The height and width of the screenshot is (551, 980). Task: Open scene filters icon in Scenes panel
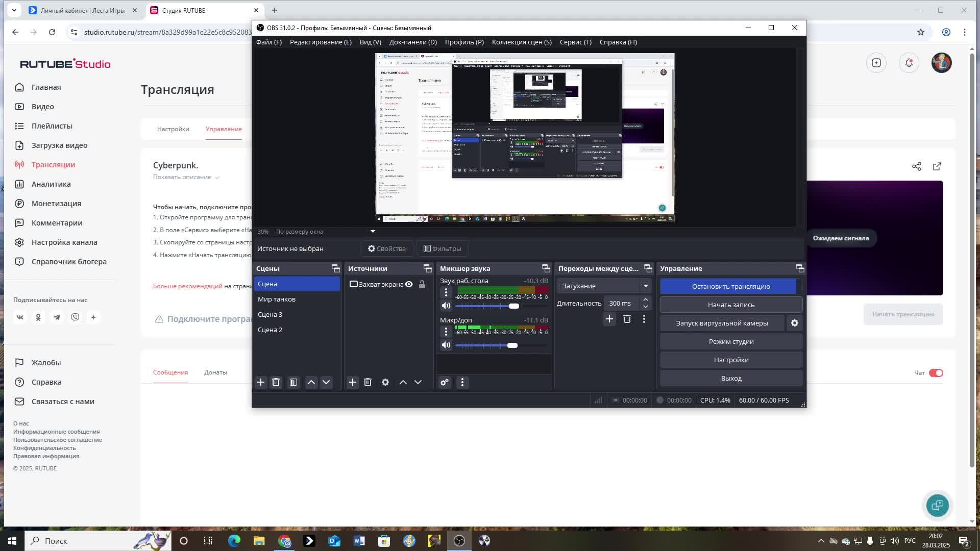(x=293, y=382)
